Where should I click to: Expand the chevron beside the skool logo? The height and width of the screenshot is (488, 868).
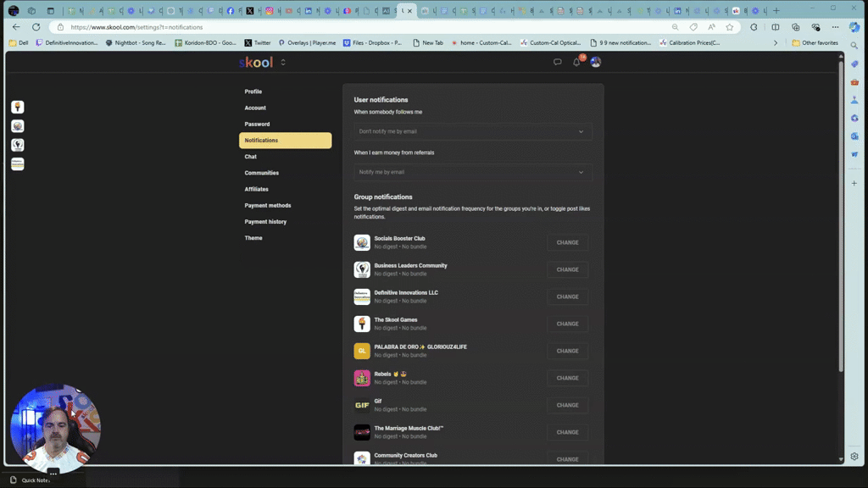(x=283, y=62)
